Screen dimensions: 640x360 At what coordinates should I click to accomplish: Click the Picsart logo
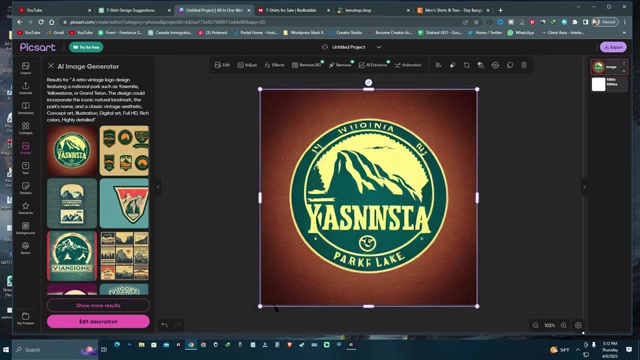point(38,47)
